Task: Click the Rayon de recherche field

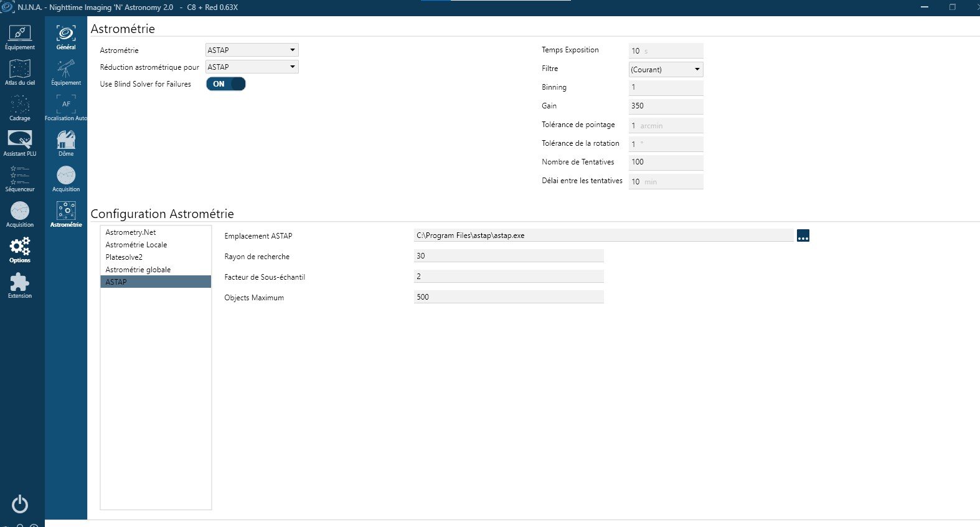Action: point(509,256)
